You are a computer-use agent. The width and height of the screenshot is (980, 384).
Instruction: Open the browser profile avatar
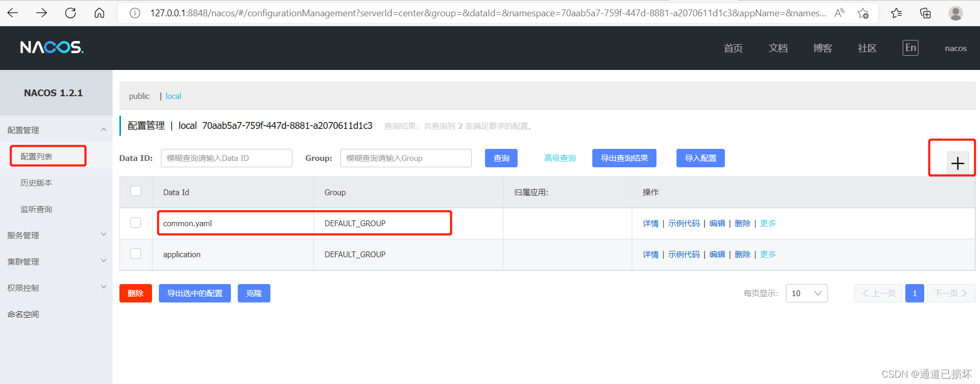click(x=956, y=13)
